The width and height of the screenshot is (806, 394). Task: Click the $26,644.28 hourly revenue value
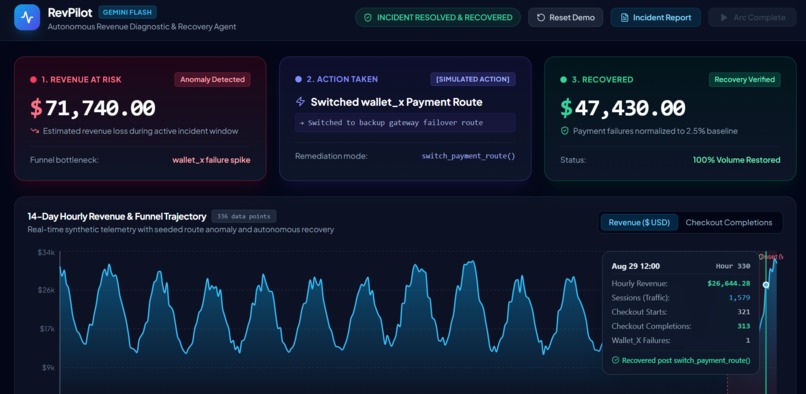(728, 283)
